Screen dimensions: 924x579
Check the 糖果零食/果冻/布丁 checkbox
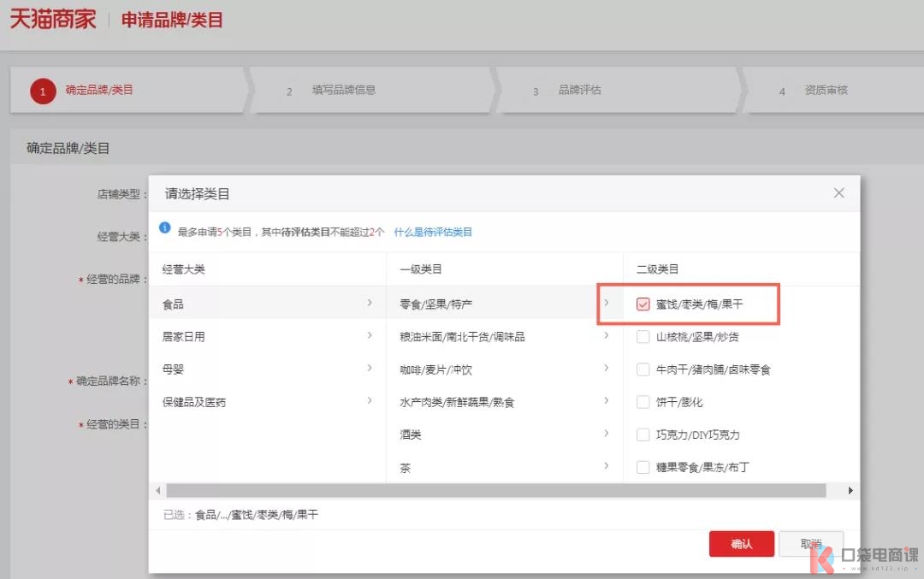tap(643, 467)
